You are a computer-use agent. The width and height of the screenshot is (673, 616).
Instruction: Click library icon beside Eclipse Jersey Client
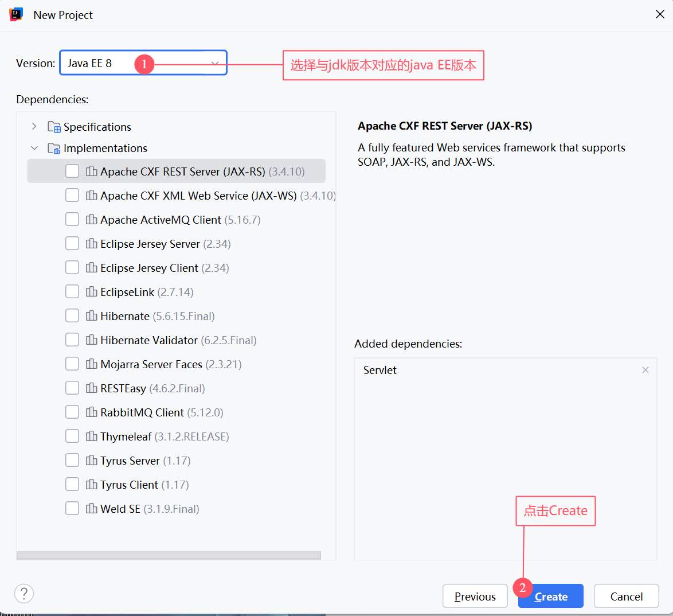click(91, 267)
